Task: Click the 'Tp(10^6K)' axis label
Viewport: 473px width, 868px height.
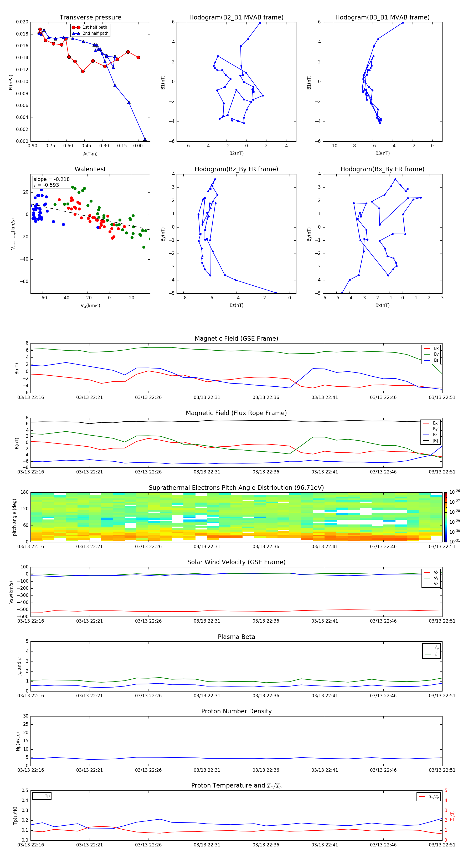Action: (x=15, y=816)
